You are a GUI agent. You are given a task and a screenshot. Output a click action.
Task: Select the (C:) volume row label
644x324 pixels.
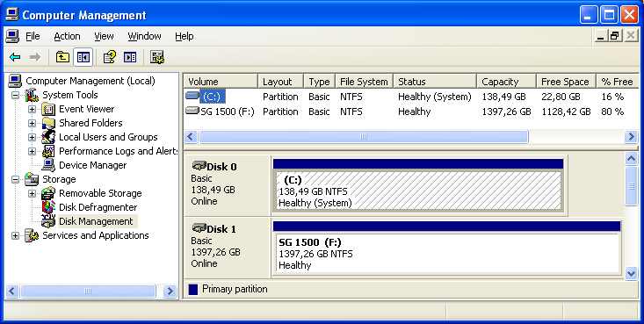coord(212,97)
